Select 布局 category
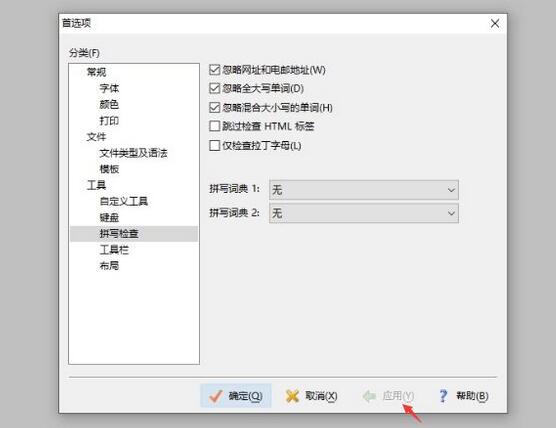 pos(109,266)
